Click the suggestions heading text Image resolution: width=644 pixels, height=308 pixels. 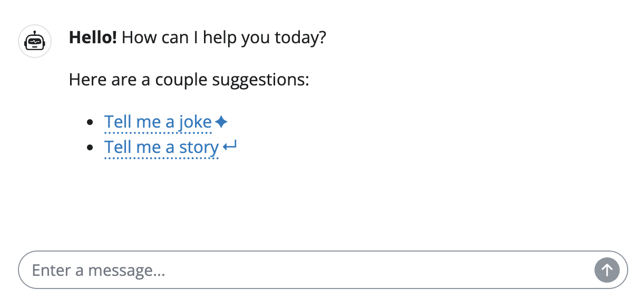coord(189,80)
